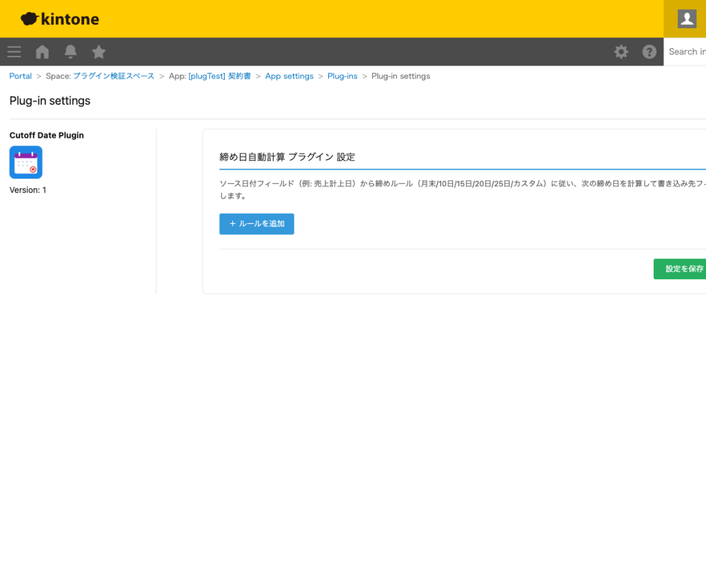Select the search input field

[x=687, y=52]
